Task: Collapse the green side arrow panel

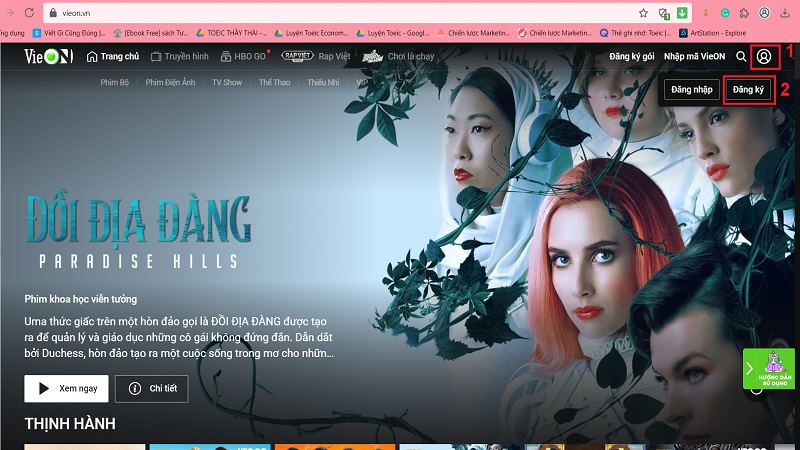Action: 750,370
